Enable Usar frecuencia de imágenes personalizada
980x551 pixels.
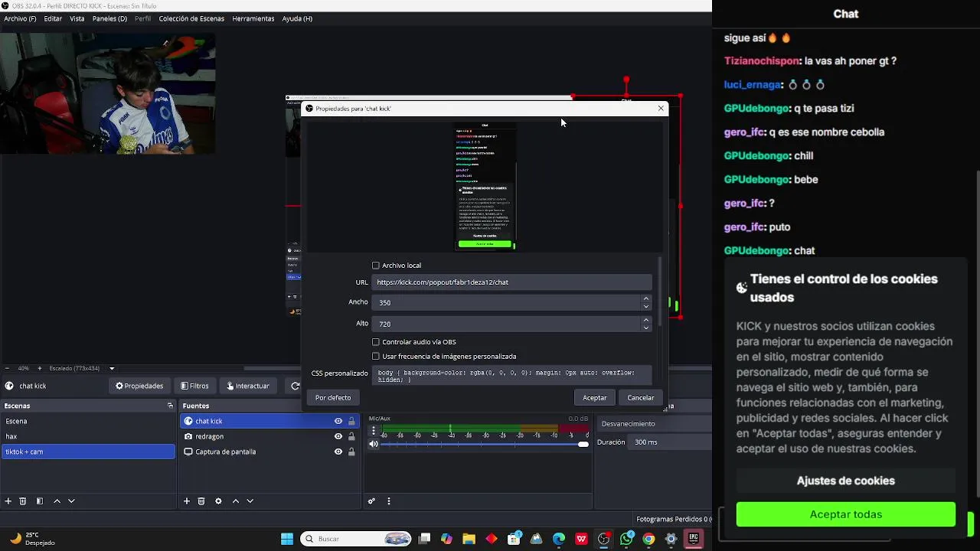376,357
